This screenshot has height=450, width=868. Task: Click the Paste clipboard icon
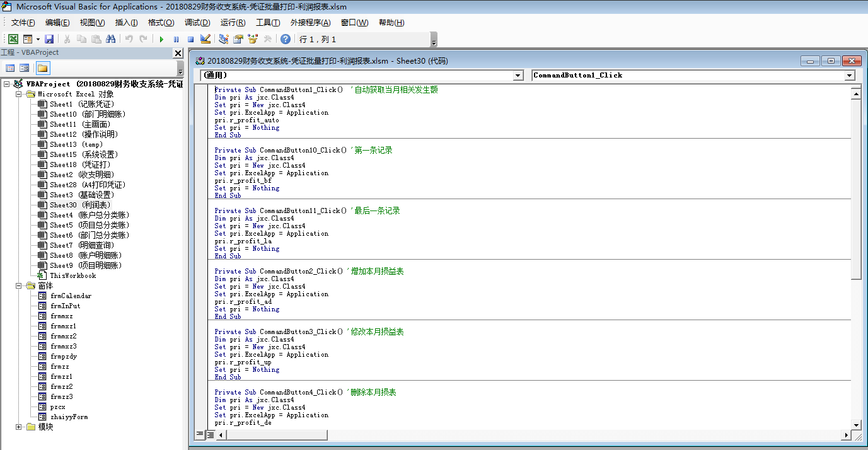(96, 39)
